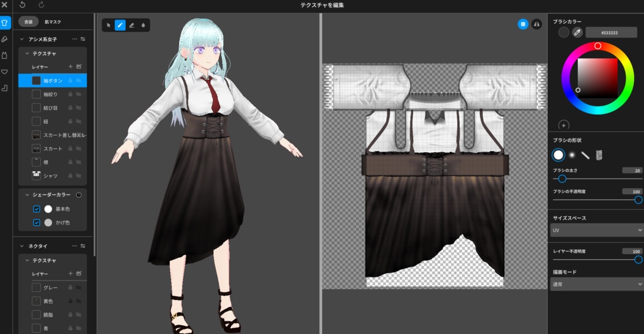Open the underwear category in sidebar

click(x=4, y=72)
